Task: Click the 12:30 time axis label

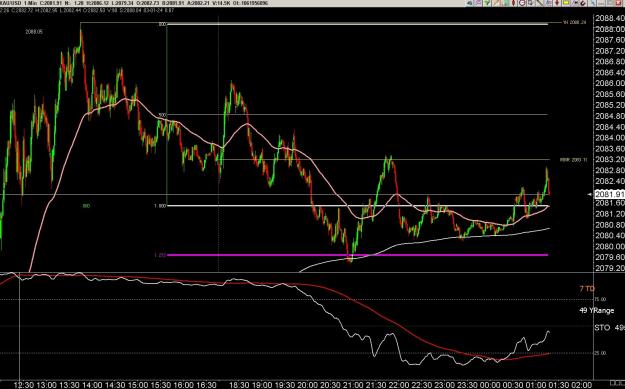Action: coord(24,385)
